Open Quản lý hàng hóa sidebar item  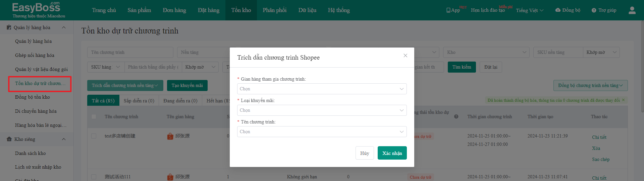pyautogui.click(x=33, y=41)
